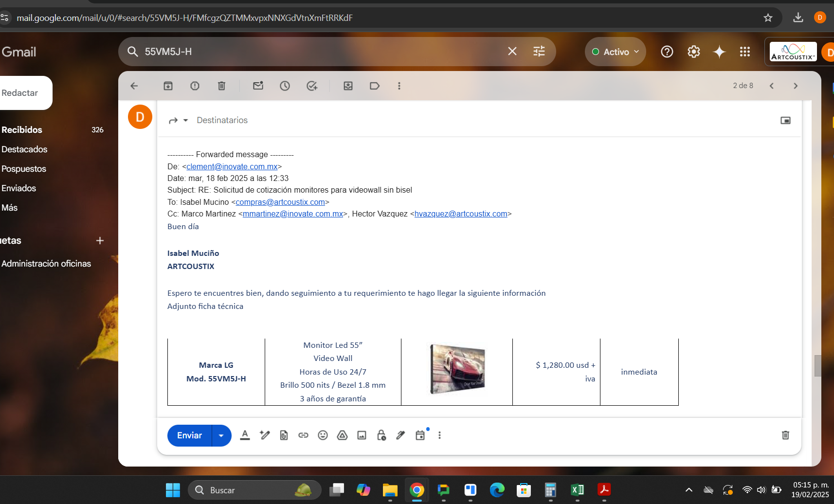The image size is (834, 504).
Task: Open the Windows Start menu
Action: click(x=173, y=490)
